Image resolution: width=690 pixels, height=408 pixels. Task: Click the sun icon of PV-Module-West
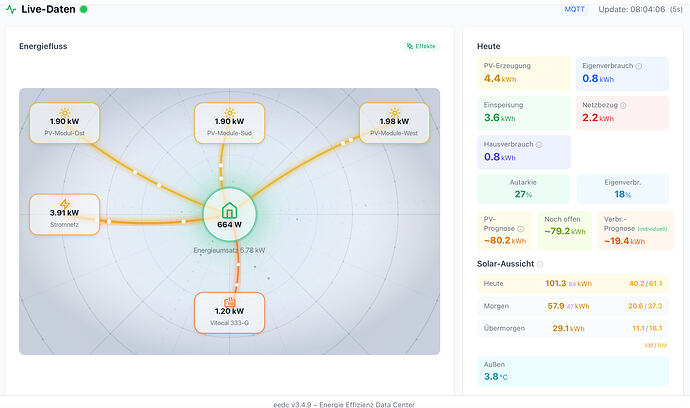tap(394, 112)
